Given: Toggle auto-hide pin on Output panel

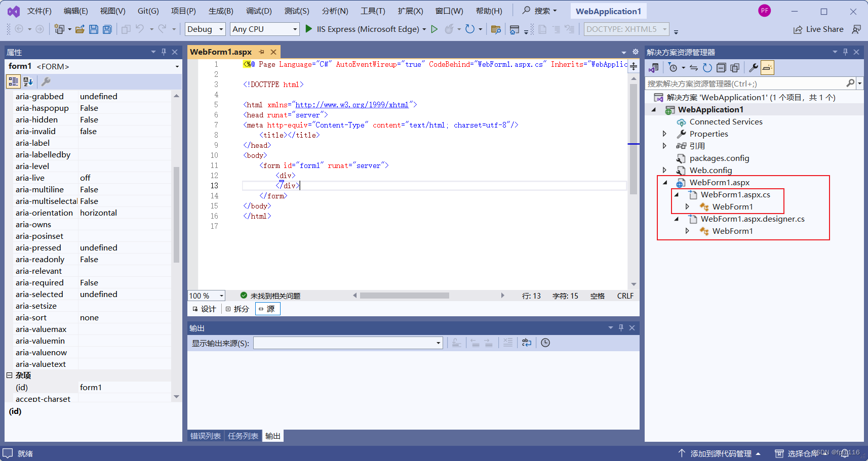Looking at the screenshot, I should pyautogui.click(x=621, y=328).
